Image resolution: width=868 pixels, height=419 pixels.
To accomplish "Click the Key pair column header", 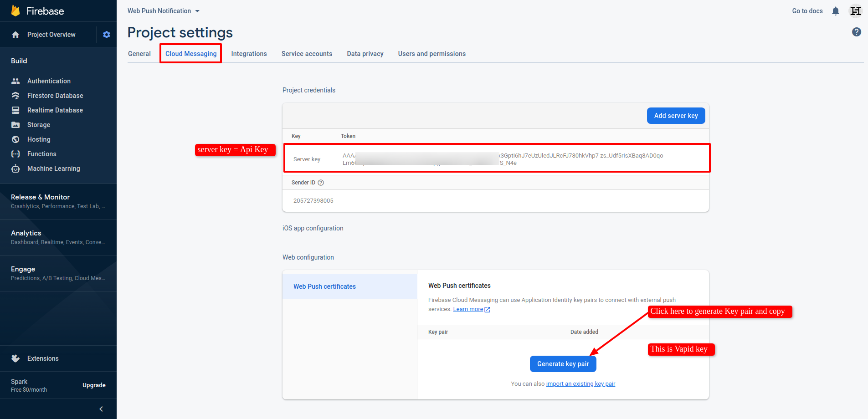I will [438, 332].
